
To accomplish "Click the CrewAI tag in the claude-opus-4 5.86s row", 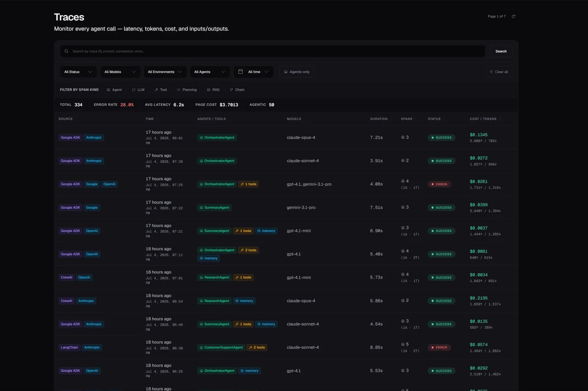I will point(67,301).
